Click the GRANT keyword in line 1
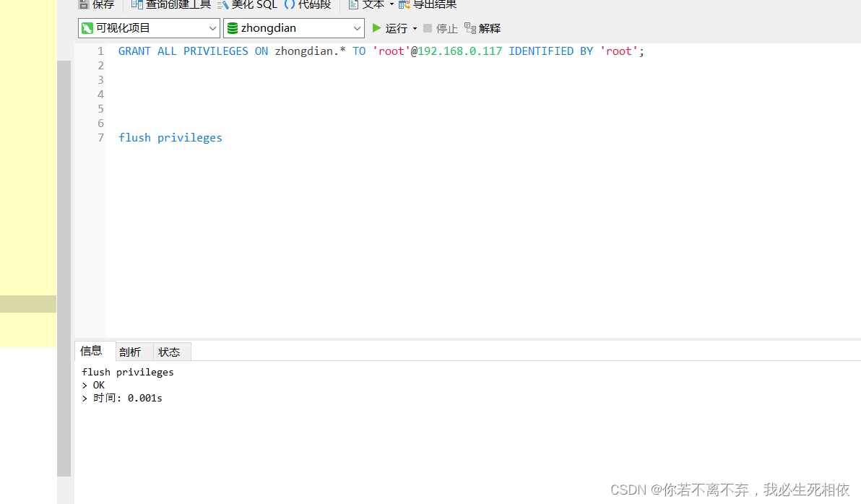The width and height of the screenshot is (861, 504). point(134,51)
